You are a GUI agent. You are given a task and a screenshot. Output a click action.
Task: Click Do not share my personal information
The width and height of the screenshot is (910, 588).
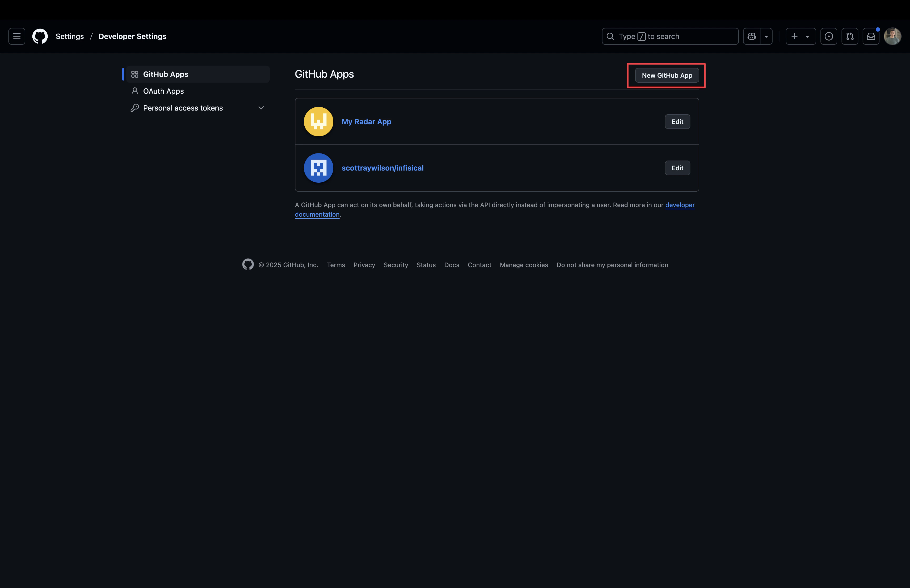pos(612,265)
